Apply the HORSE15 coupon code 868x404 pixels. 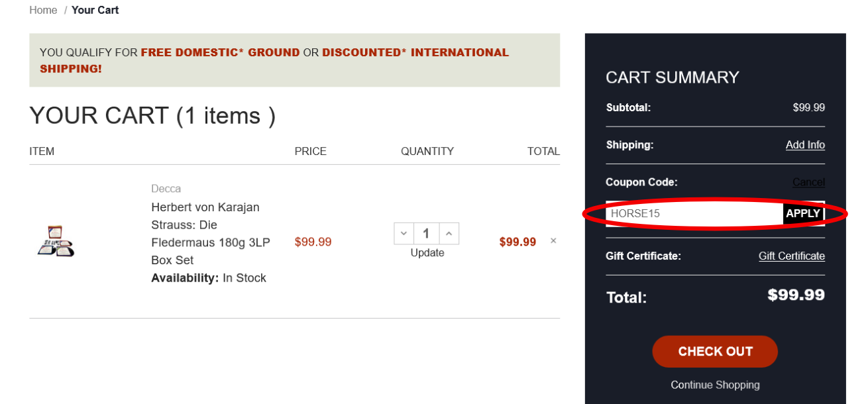click(802, 213)
